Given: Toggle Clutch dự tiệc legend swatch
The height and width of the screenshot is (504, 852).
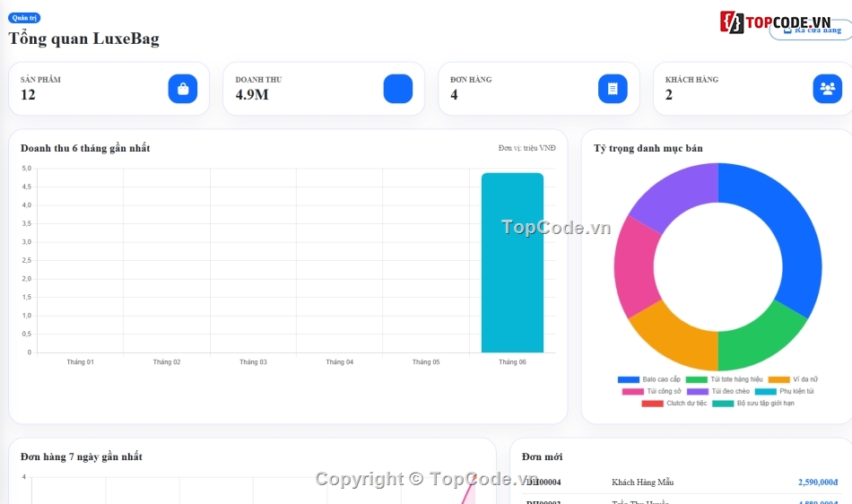Looking at the screenshot, I should [x=652, y=404].
